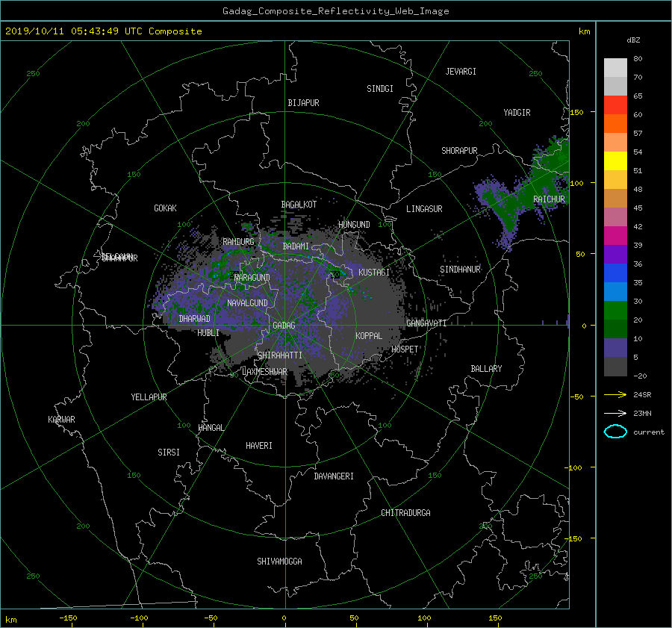
Task: Select the red 60-65 dBZ color swatch
Action: pyautogui.click(x=615, y=105)
